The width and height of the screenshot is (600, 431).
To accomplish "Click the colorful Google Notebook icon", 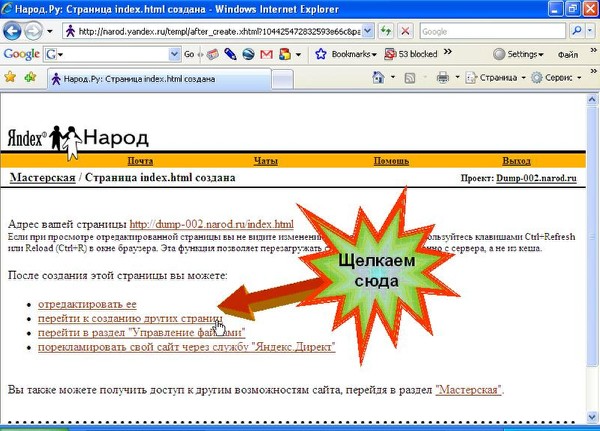I will [x=285, y=55].
